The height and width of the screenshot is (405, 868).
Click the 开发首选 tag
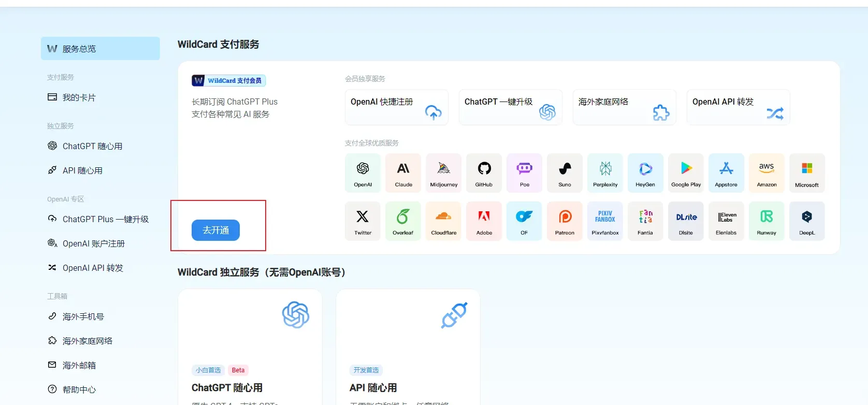tap(366, 370)
